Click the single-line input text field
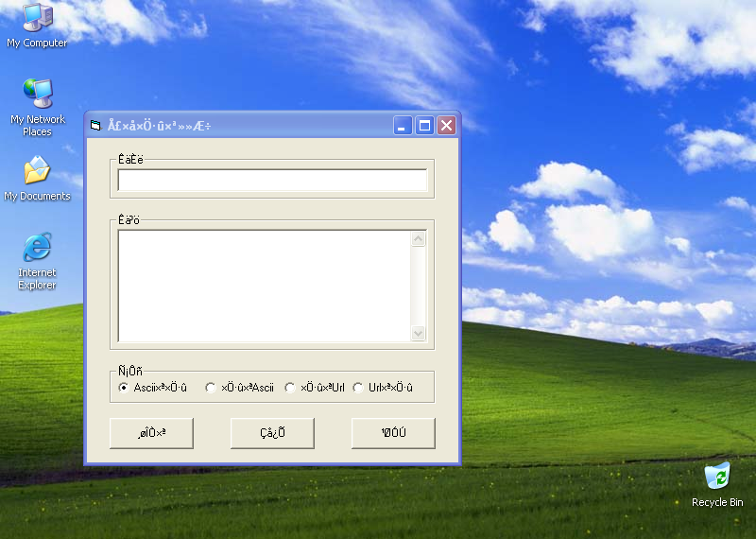The height and width of the screenshot is (539, 756). pos(272,180)
